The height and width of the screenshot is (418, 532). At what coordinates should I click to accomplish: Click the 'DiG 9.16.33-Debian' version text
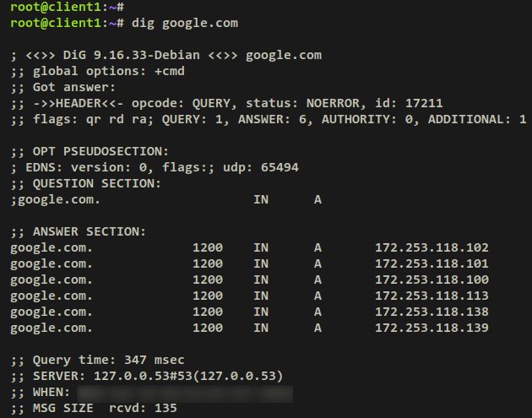pos(131,55)
